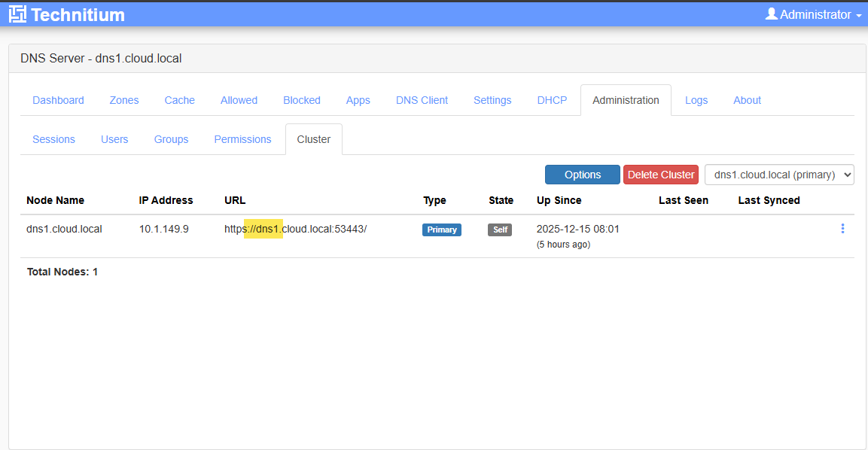Switch to DNS Client tab
This screenshot has width=868, height=450.
point(422,99)
